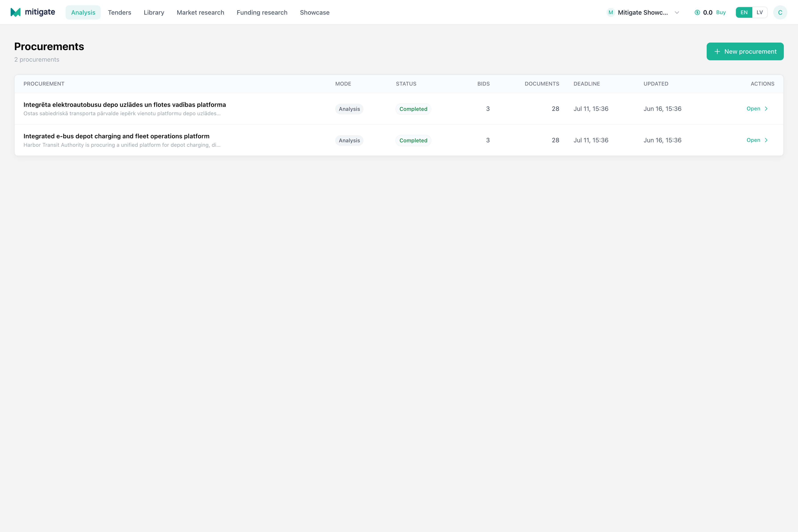The width and height of the screenshot is (798, 532).
Task: Expand the Mitigate Showcase organization dropdown
Action: [x=643, y=13]
